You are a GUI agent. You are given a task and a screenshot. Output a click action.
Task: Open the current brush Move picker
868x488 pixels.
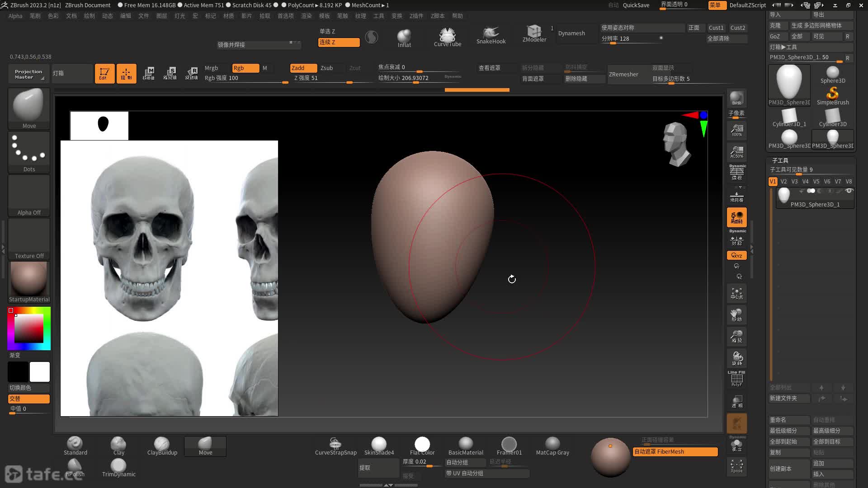click(29, 109)
